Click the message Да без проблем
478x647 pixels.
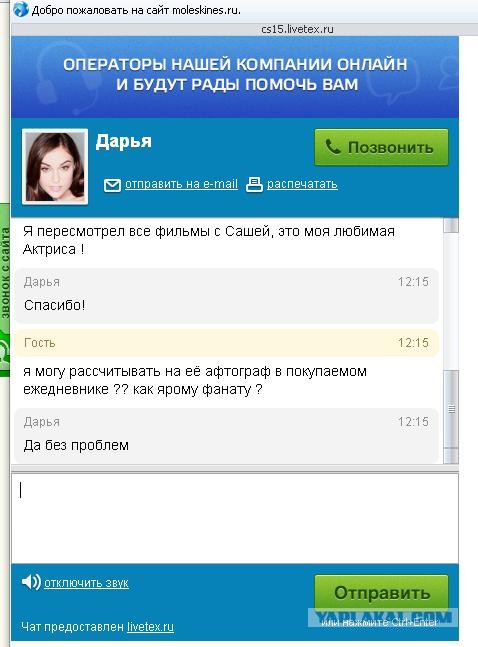coord(76,446)
